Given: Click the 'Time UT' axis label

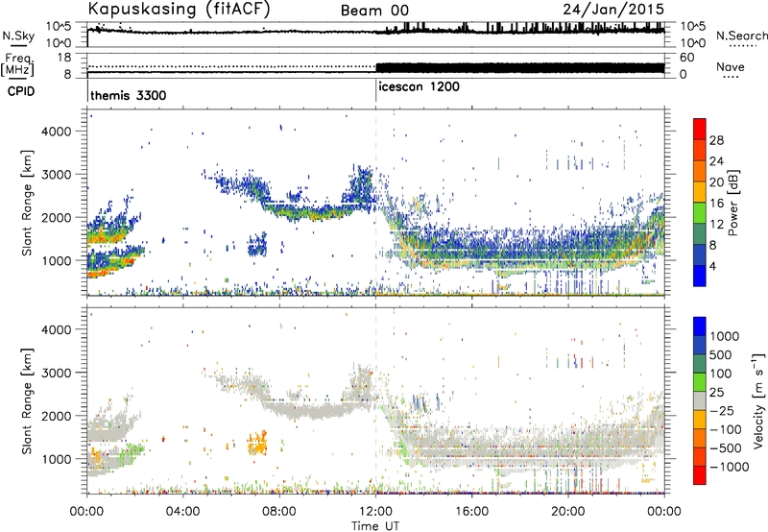Looking at the screenshot, I should (375, 525).
